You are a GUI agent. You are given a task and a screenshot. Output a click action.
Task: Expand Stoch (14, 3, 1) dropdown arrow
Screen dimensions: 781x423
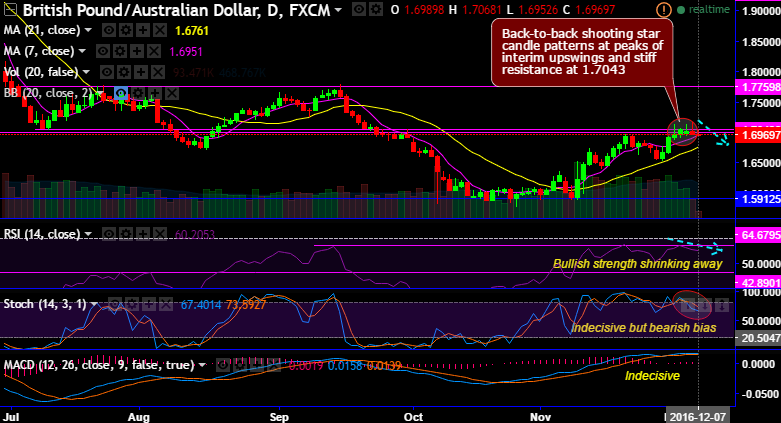click(x=94, y=304)
